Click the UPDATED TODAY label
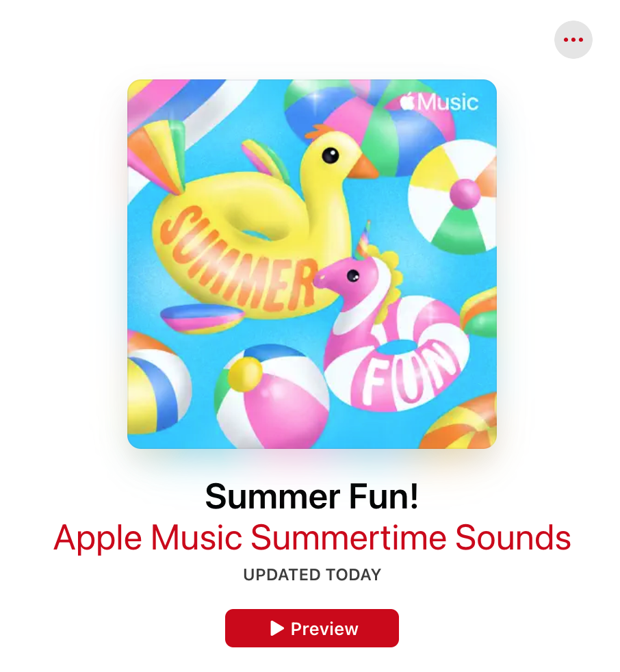The height and width of the screenshot is (672, 620). point(312,574)
